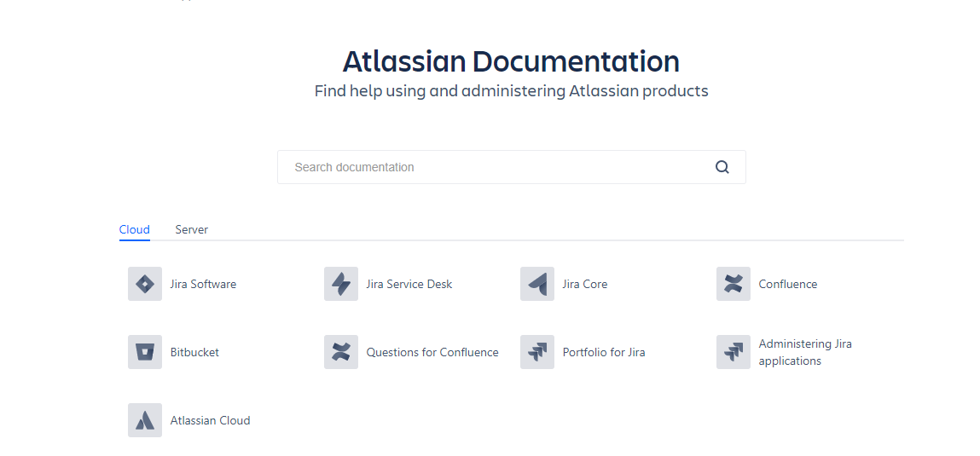
Task: Open the Confluence text link
Action: point(788,284)
